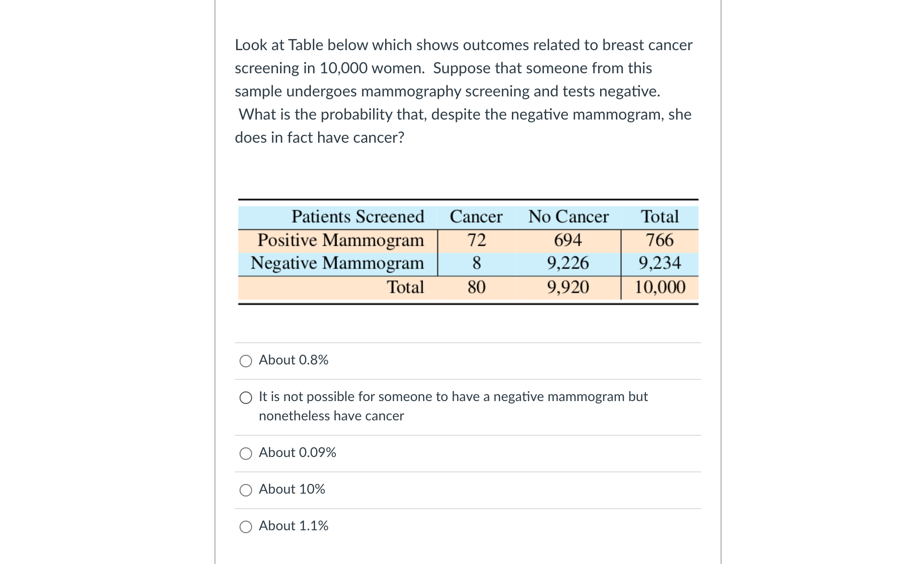This screenshot has width=924, height=564.
Task: Select the "About 0.09%" radio button
Action: point(246,454)
